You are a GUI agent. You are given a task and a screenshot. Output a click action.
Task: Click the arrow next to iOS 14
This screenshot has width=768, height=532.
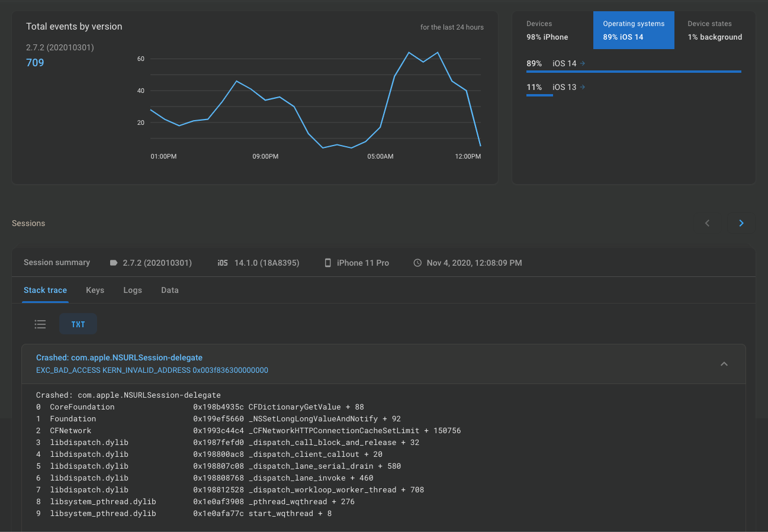[x=582, y=63]
